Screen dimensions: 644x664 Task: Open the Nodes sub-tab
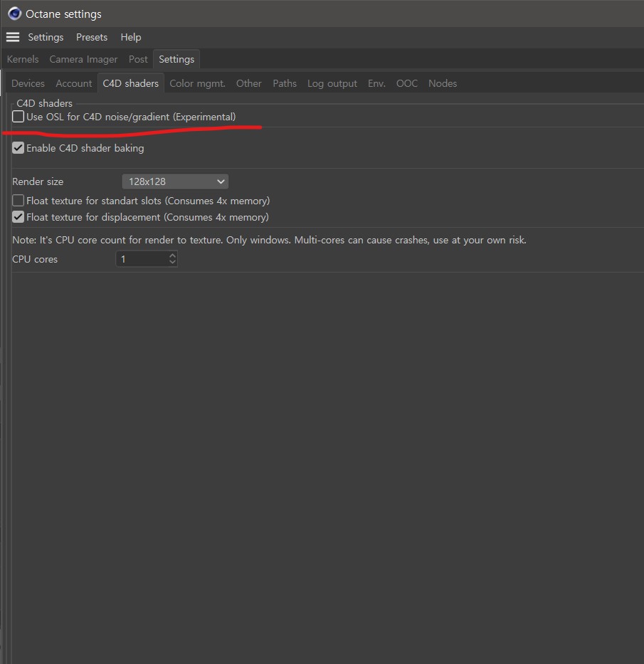pyautogui.click(x=443, y=83)
